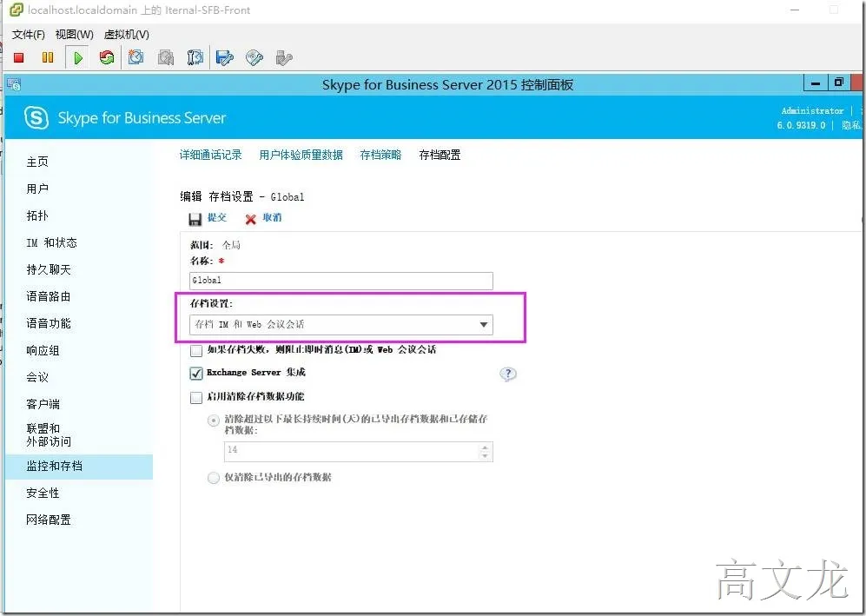Click the take snapshot toolbar icon
This screenshot has width=866, height=616.
click(x=136, y=57)
